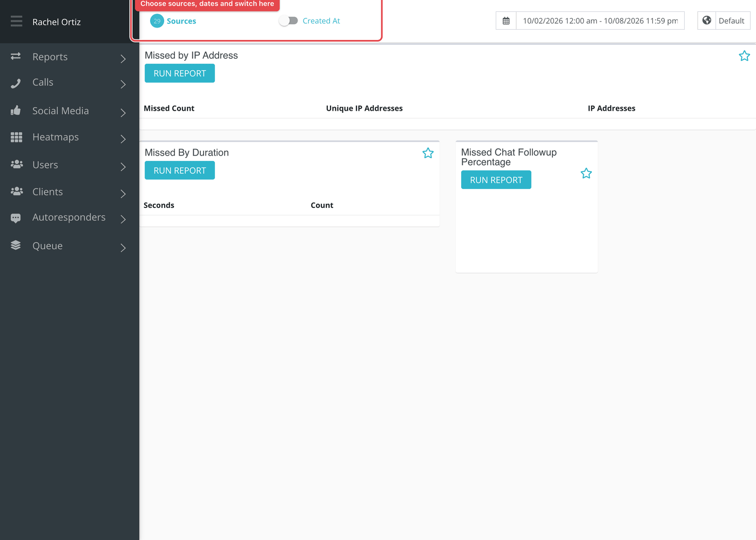The height and width of the screenshot is (540, 756).
Task: Click the globe icon next to Default
Action: tap(706, 21)
